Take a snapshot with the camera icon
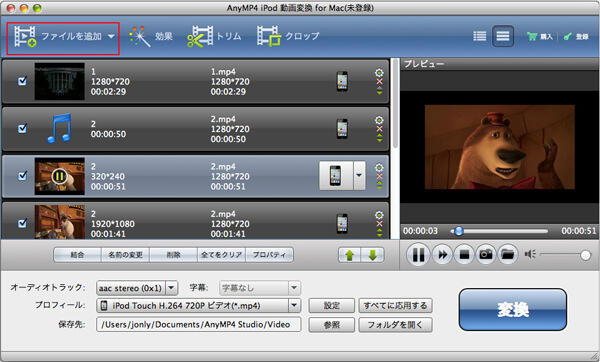 pos(486,254)
